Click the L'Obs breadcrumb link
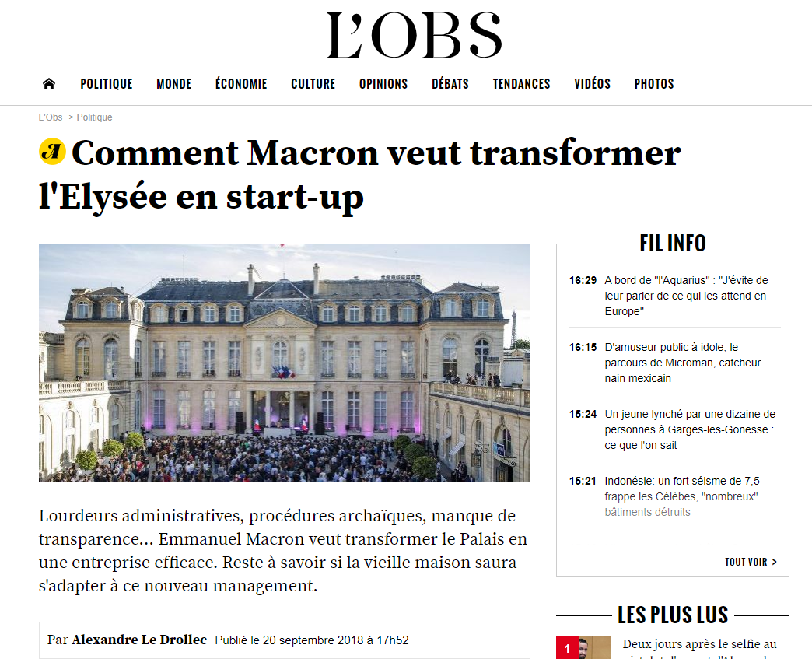 click(51, 117)
